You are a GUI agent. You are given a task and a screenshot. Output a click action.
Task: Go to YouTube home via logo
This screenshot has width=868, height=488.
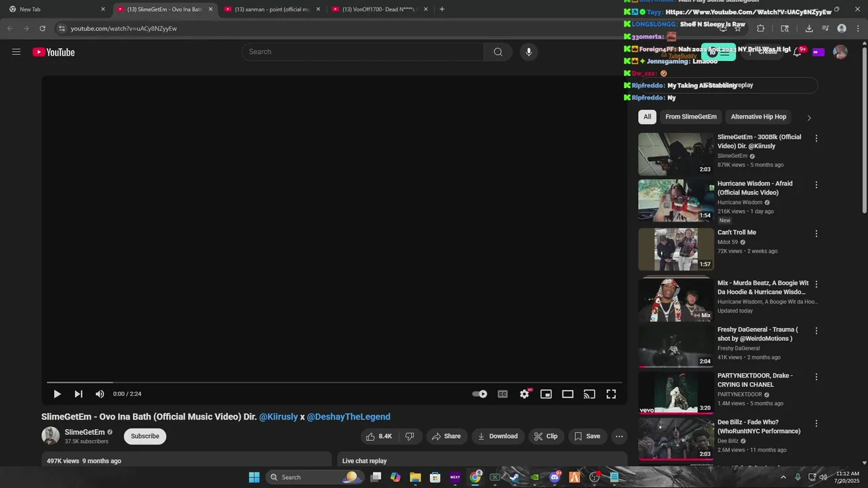[54, 52]
